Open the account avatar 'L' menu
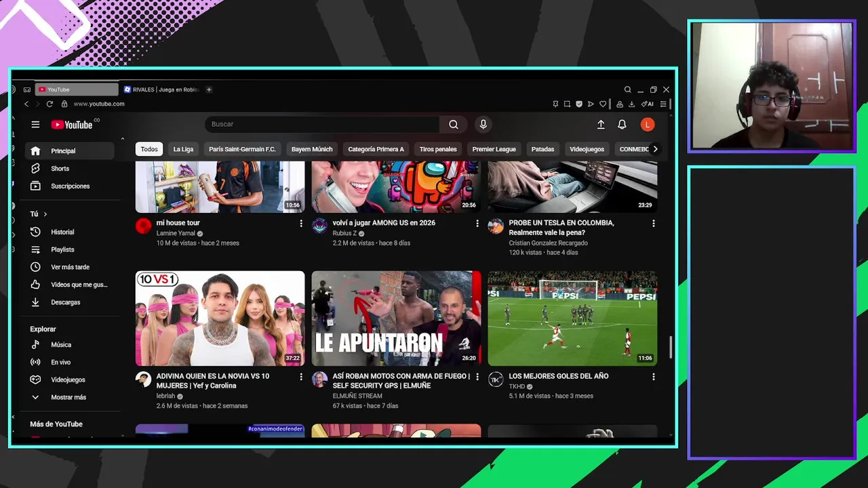The height and width of the screenshot is (488, 868). point(648,125)
